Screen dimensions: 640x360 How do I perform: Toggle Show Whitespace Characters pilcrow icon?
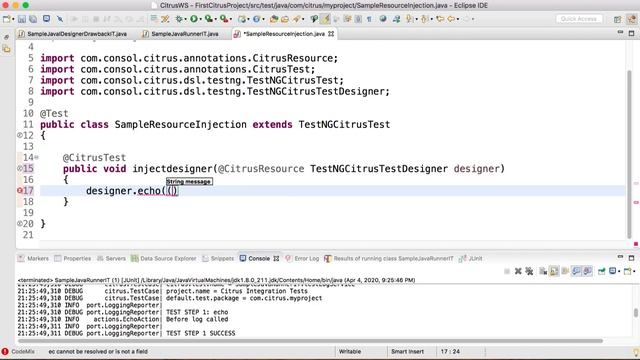(369, 19)
